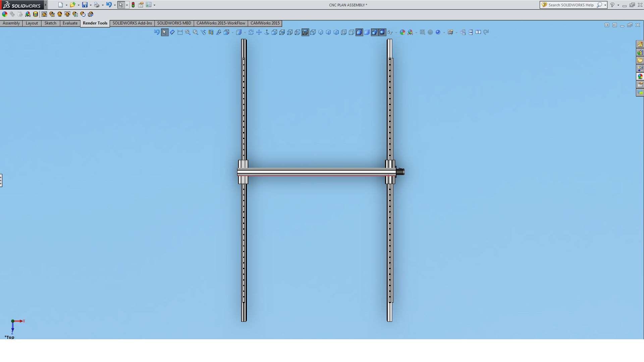Expand the Undo dropdown arrow
The height and width of the screenshot is (362, 644).
point(115,5)
